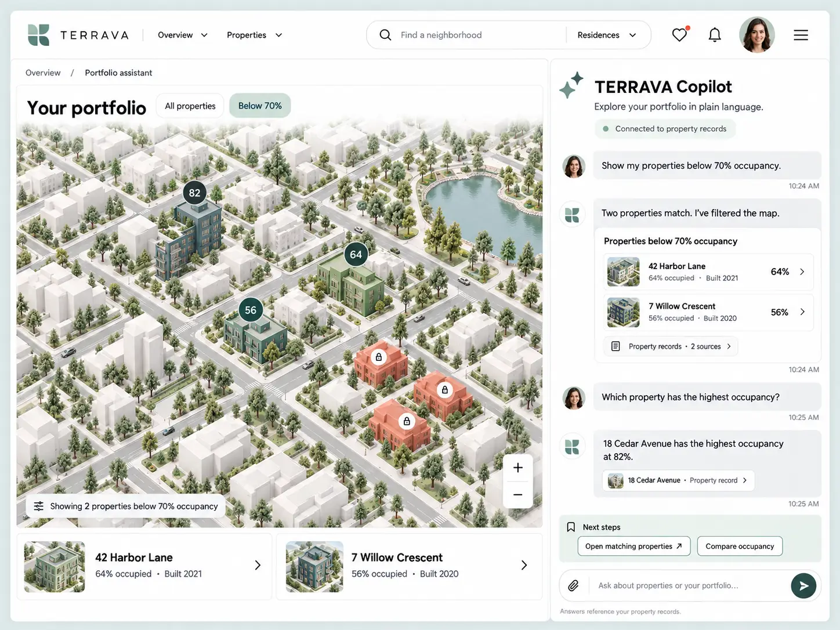Click Open matching properties button
Image resolution: width=840 pixels, height=630 pixels.
(x=634, y=546)
